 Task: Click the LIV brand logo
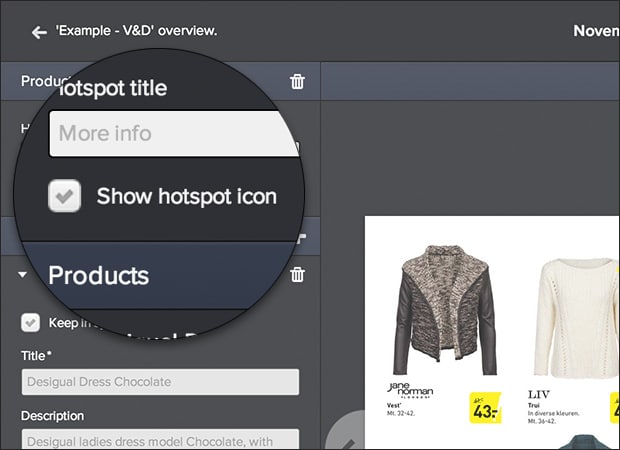pyautogui.click(x=543, y=395)
